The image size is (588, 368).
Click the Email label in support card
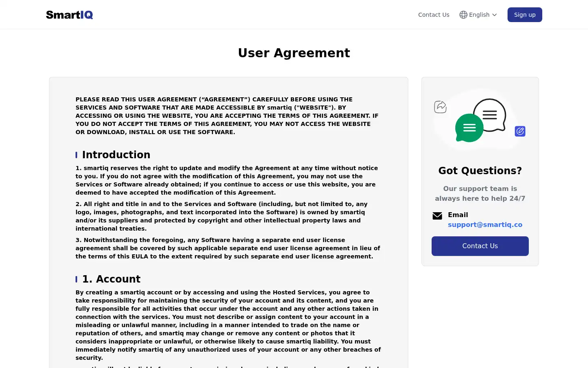(x=458, y=215)
